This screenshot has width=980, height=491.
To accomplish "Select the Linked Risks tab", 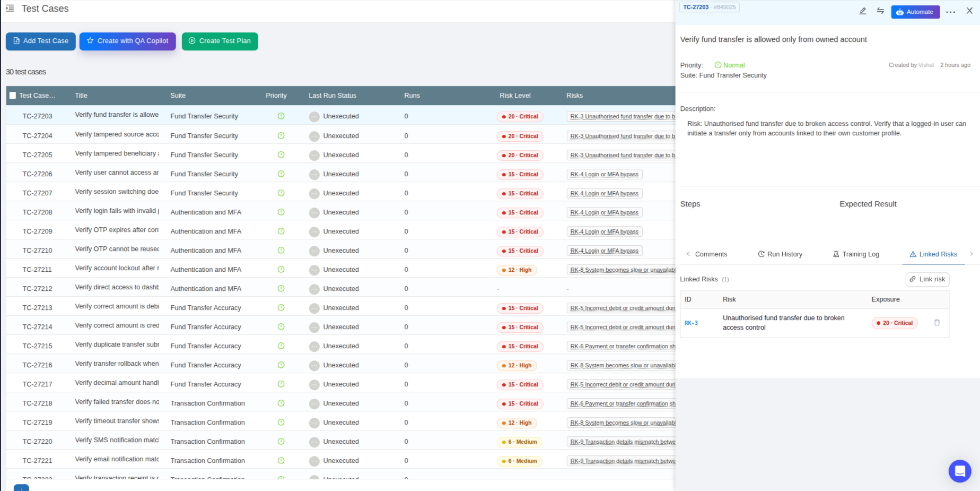I will [933, 254].
